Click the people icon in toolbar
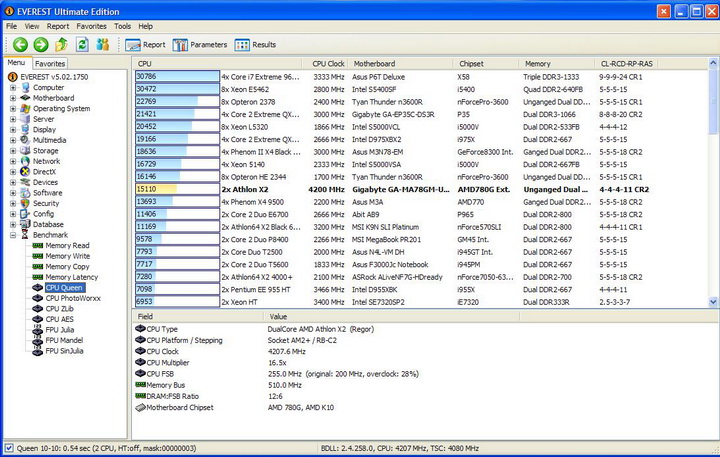The width and height of the screenshot is (720, 457). point(103,45)
